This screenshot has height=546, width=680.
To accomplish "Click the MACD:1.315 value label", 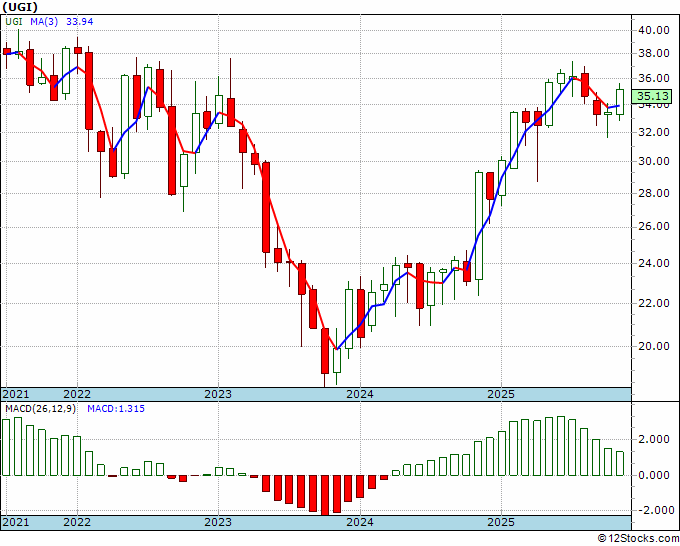I will coord(116,409).
